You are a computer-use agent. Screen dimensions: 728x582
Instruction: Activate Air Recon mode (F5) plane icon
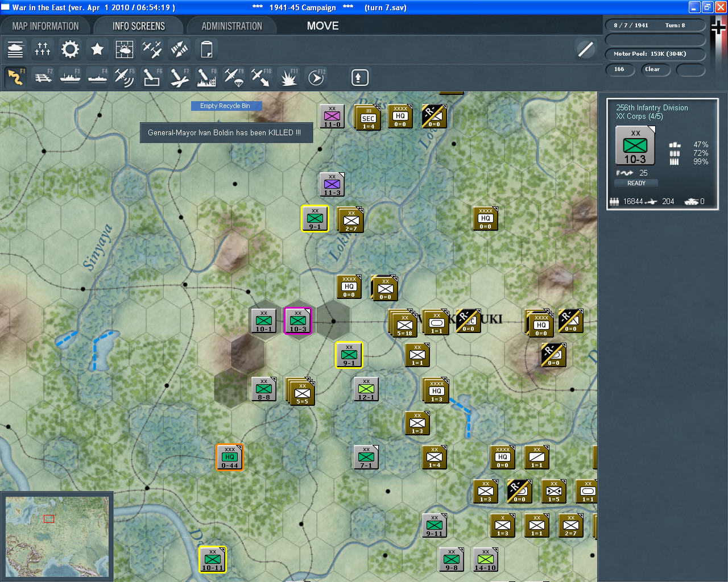(124, 77)
